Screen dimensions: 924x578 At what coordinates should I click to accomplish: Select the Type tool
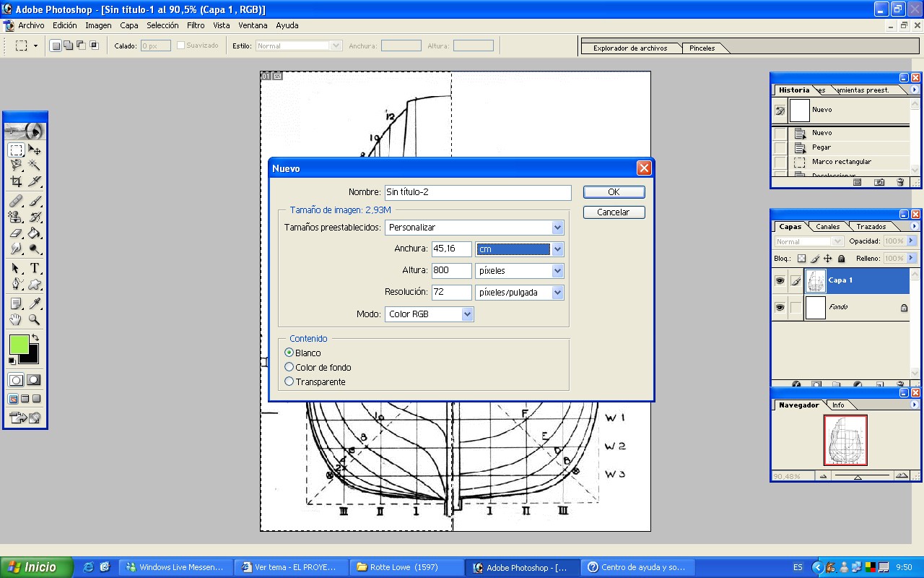tap(34, 268)
